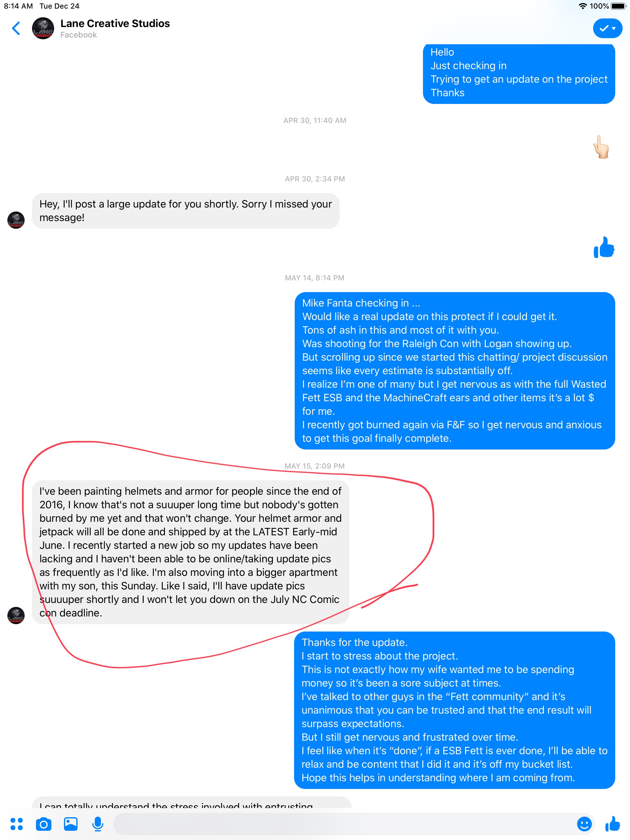Tap the 'Thanks for the update' message
This screenshot has height=840, width=630.
click(454, 710)
